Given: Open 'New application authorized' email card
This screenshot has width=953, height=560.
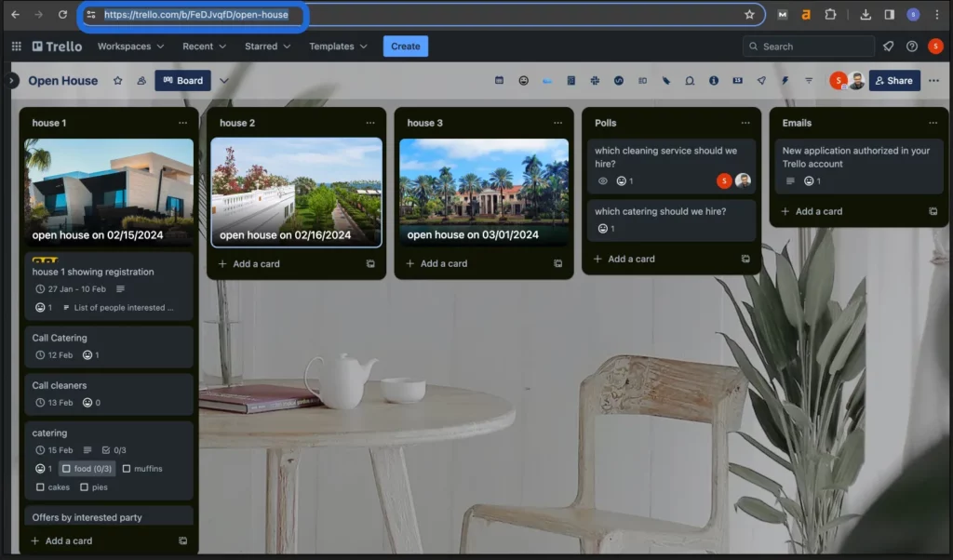Looking at the screenshot, I should [859, 166].
